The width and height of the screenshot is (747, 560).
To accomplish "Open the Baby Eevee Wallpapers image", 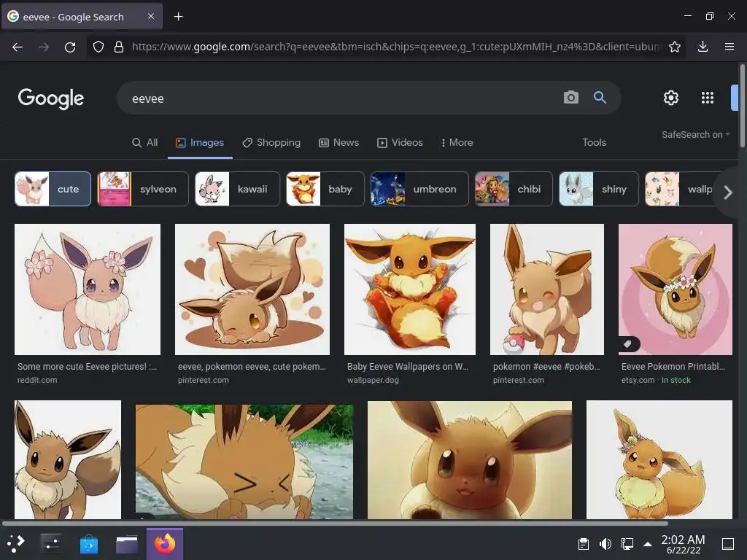I will [x=410, y=289].
